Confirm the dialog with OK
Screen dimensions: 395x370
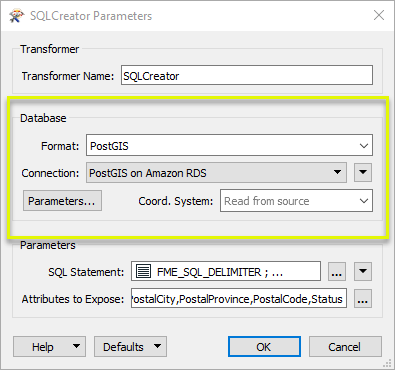coord(264,347)
